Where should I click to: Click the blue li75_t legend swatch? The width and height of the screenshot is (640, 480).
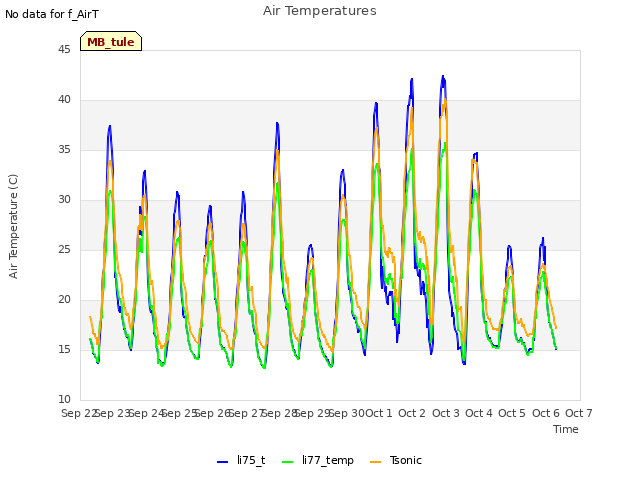coord(222,462)
